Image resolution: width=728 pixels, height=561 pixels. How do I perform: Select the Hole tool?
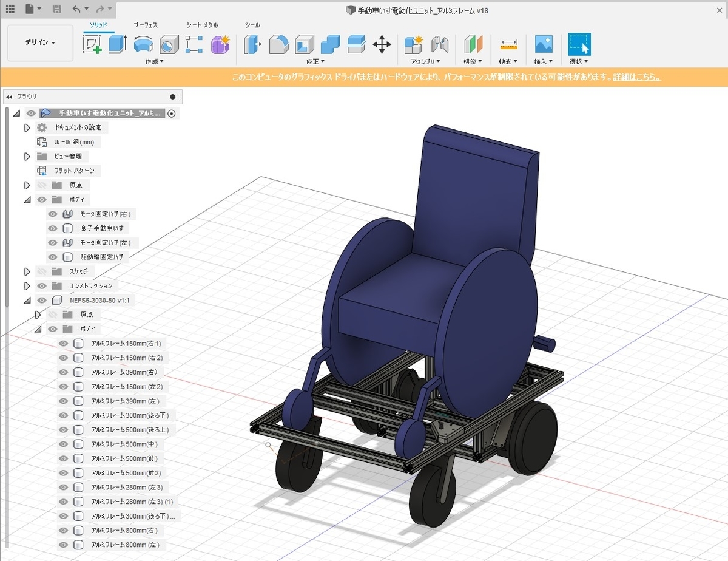coord(169,44)
